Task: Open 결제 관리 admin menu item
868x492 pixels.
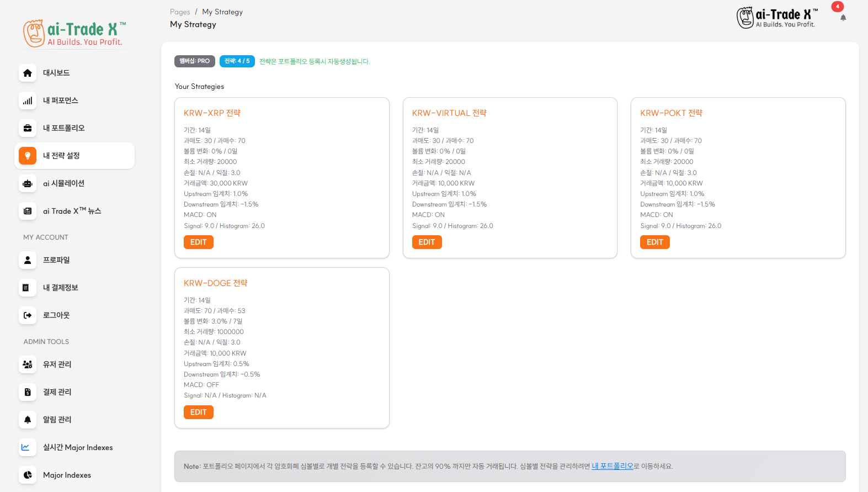Action: [x=57, y=392]
